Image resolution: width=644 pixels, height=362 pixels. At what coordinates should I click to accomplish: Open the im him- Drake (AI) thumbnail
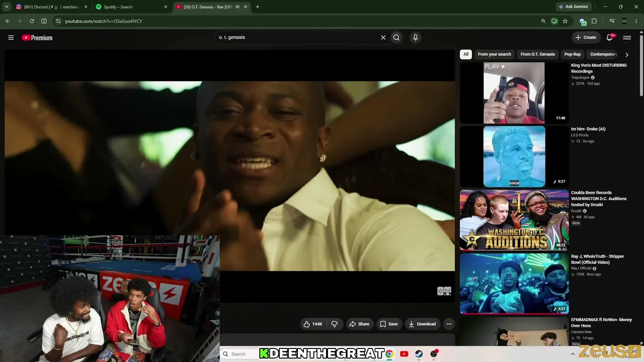click(x=514, y=156)
